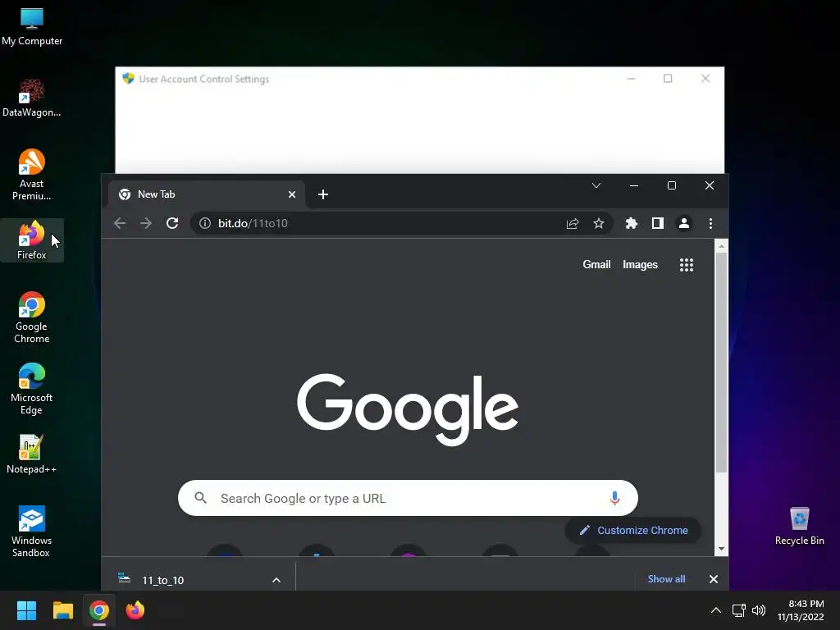840x630 pixels.
Task: Go back in Chrome
Action: coord(120,223)
